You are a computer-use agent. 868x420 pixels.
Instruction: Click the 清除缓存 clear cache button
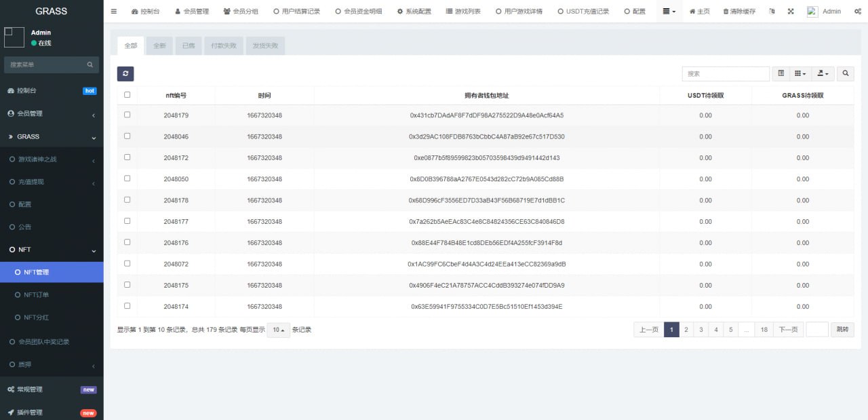coord(739,12)
